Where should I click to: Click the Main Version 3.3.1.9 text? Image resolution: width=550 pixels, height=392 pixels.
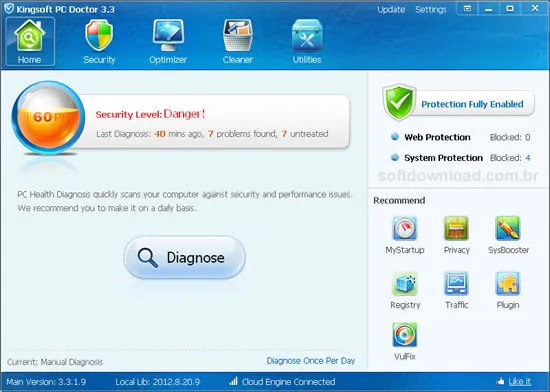pos(46,381)
